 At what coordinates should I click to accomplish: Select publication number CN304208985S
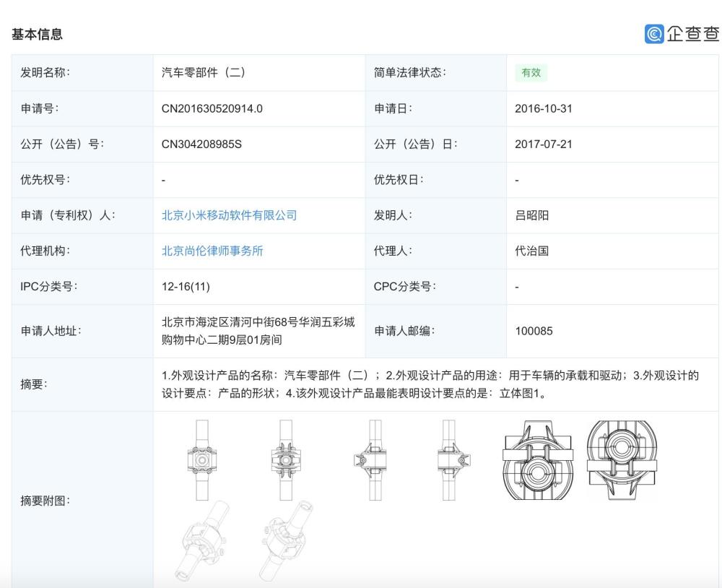(x=201, y=144)
